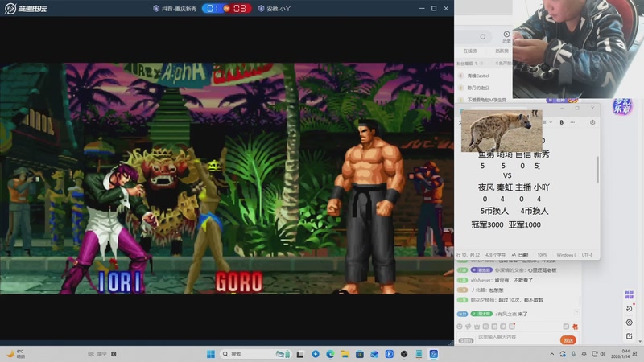
Task: Click the microphone icon in system tray
Action: [x=573, y=354]
